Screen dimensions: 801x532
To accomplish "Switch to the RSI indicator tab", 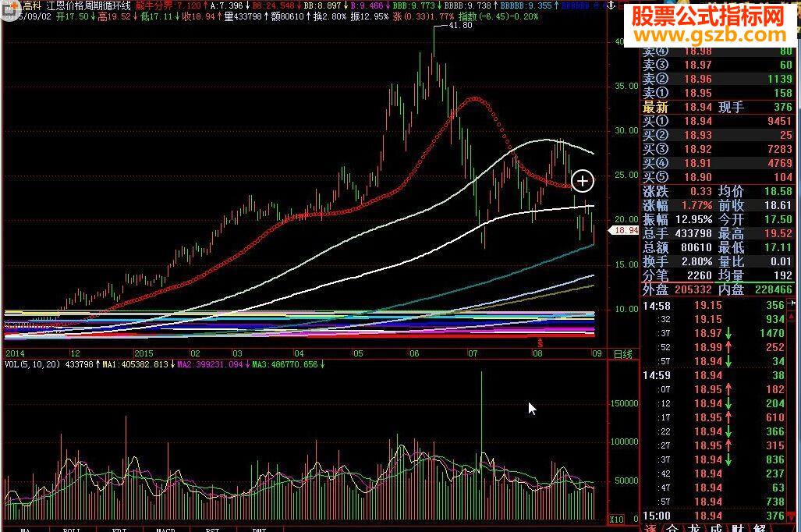I will pos(212,530).
